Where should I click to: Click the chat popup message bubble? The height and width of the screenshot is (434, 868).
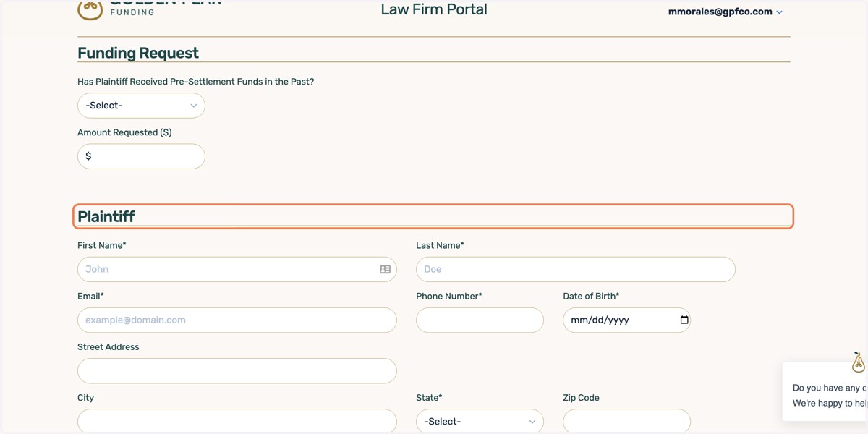pyautogui.click(x=825, y=392)
